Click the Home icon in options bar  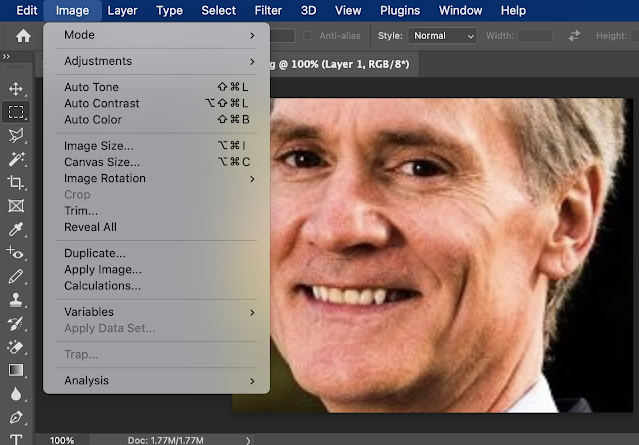(23, 36)
